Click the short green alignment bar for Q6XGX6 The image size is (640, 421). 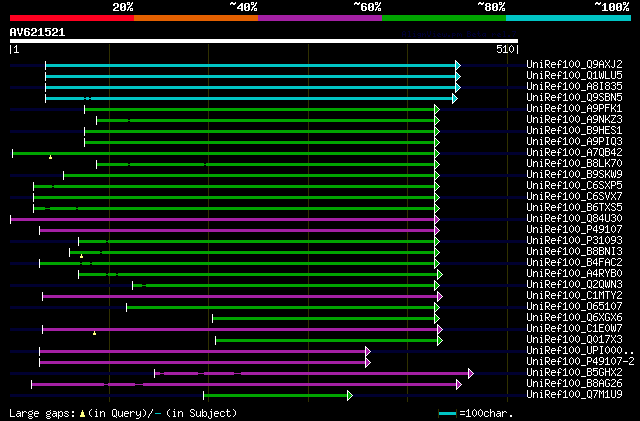pyautogui.click(x=324, y=319)
